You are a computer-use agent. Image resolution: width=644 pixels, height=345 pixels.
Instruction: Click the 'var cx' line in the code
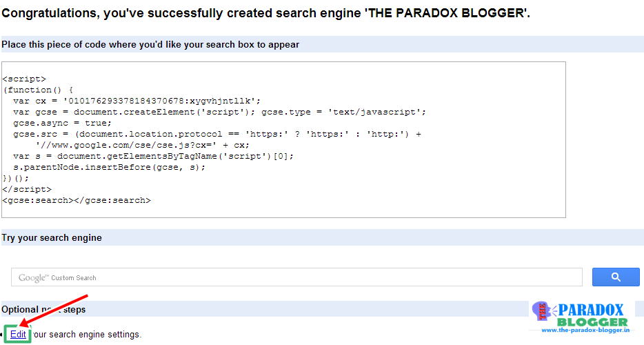(137, 101)
